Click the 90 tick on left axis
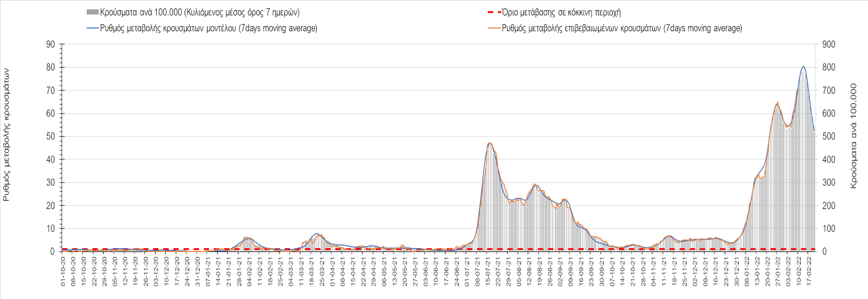 pos(50,44)
